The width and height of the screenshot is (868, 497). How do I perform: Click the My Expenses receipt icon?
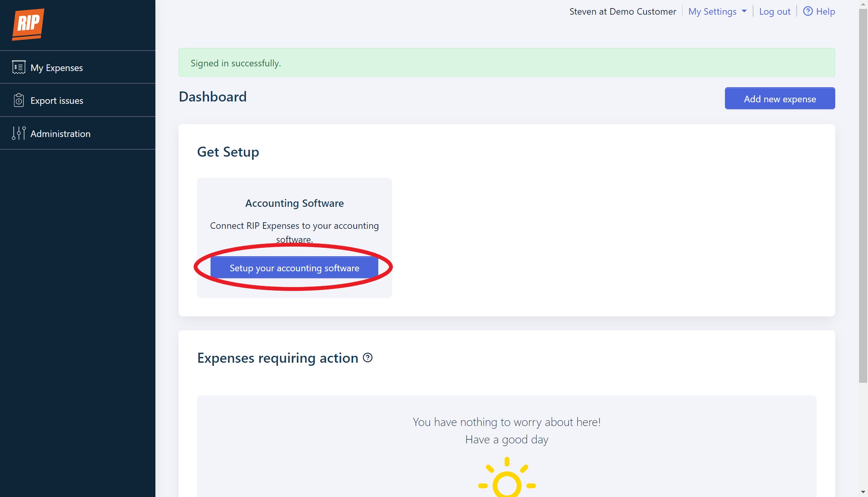pyautogui.click(x=19, y=68)
